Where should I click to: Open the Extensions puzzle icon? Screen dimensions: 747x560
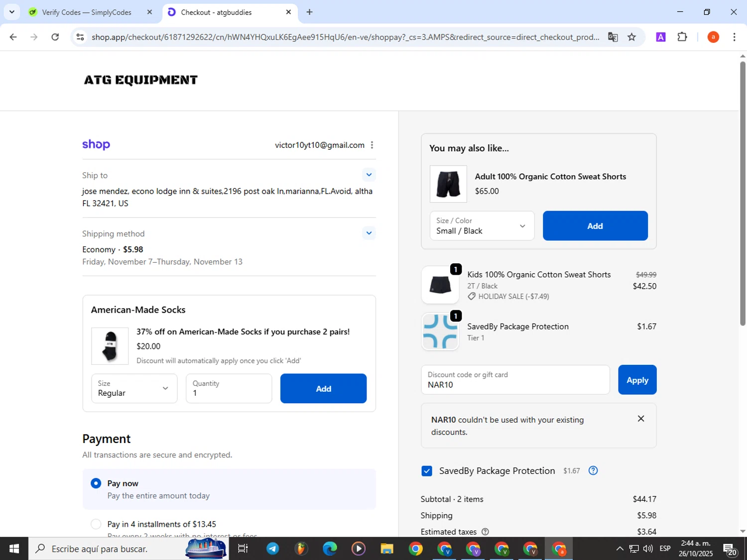point(682,37)
